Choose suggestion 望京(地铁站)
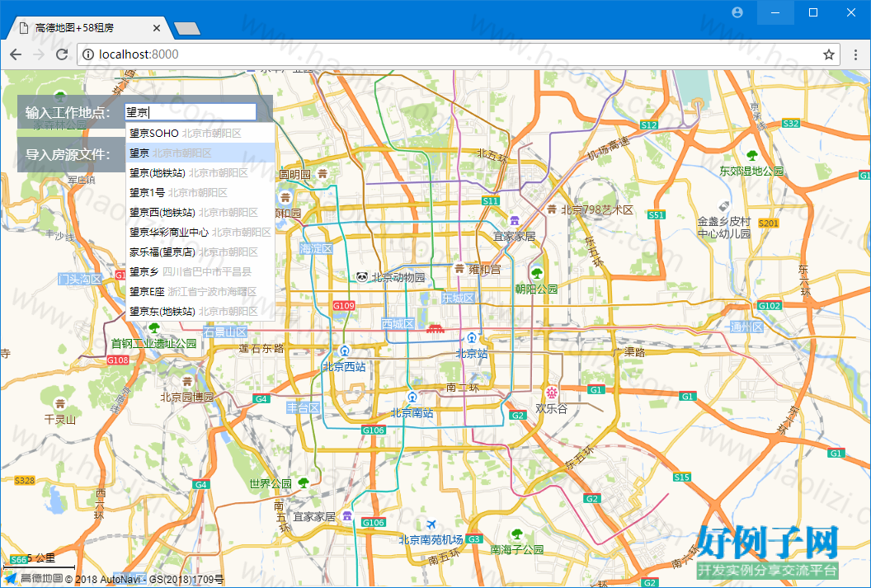 pyautogui.click(x=200, y=172)
